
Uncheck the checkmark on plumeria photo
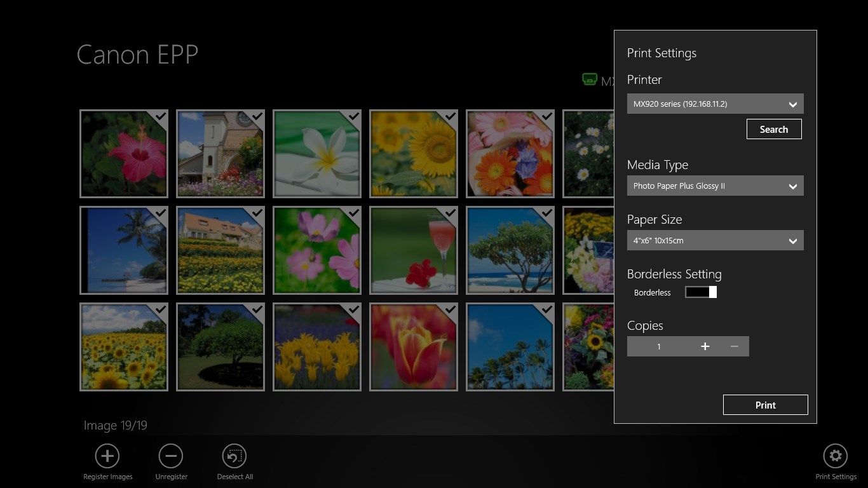click(354, 116)
